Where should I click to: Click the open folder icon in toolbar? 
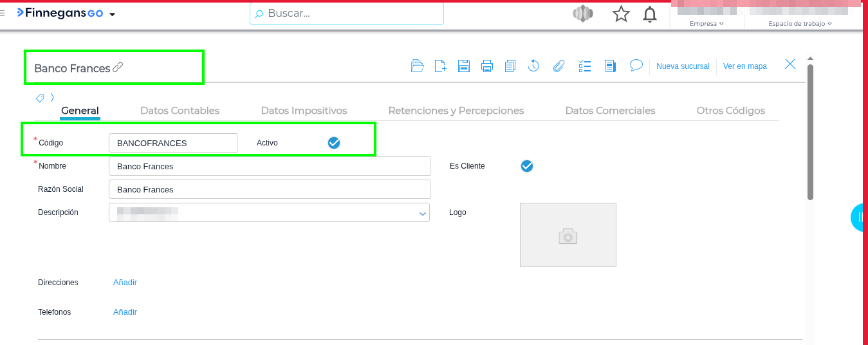coord(418,66)
